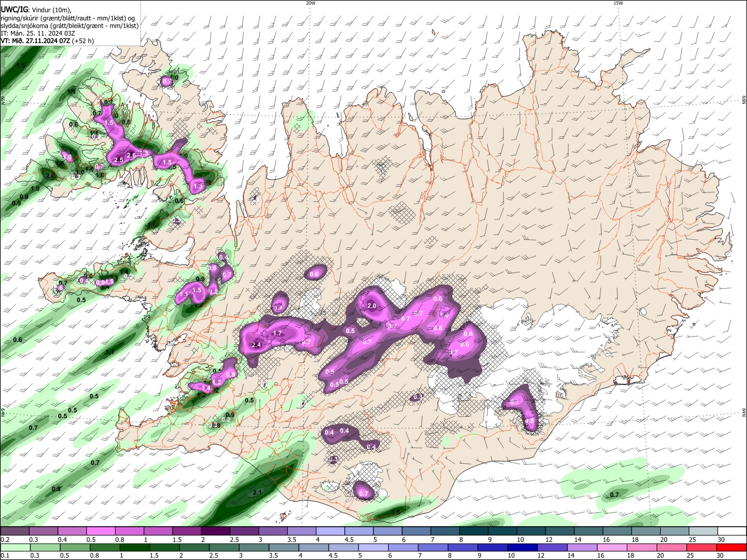
Task: Click the valid time 'VT: Mið. 27.11.2024 07Z (+52 h)'
Action: (47, 41)
